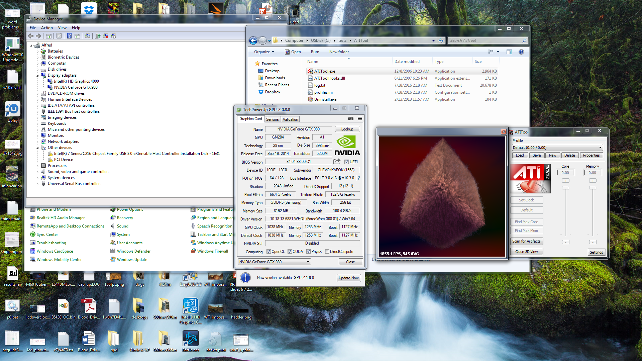
Task: Toggle the OpenCL checkbox
Action: pyautogui.click(x=269, y=252)
